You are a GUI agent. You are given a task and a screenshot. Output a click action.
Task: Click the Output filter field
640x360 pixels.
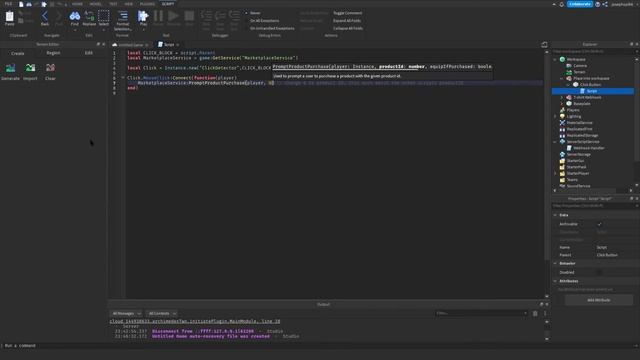tap(482, 313)
